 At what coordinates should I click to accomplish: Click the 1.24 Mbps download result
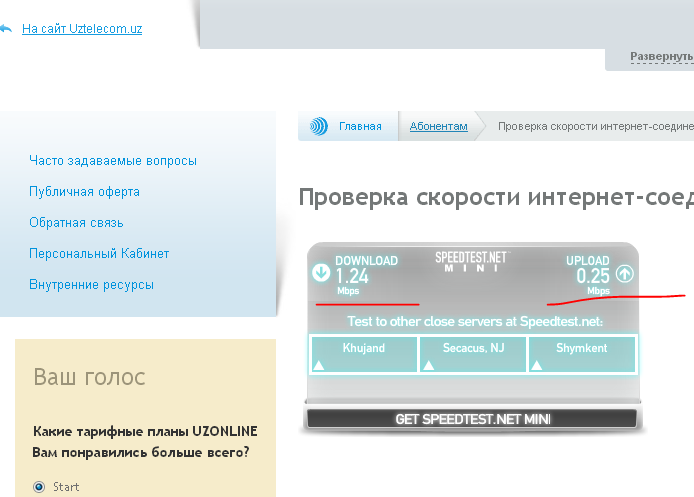click(353, 278)
